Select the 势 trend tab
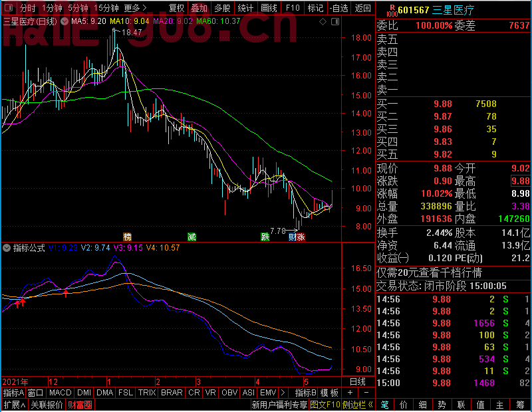 click(x=442, y=405)
